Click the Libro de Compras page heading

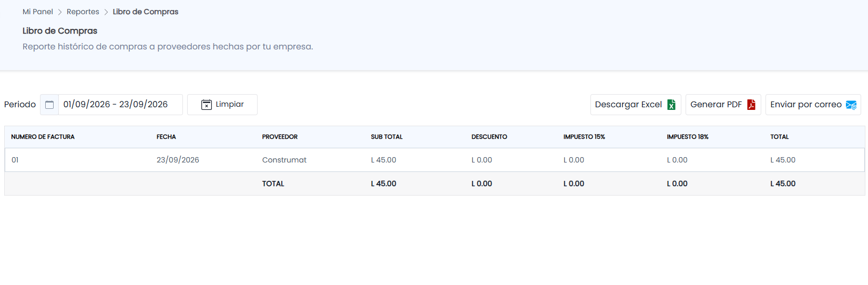coord(60,31)
